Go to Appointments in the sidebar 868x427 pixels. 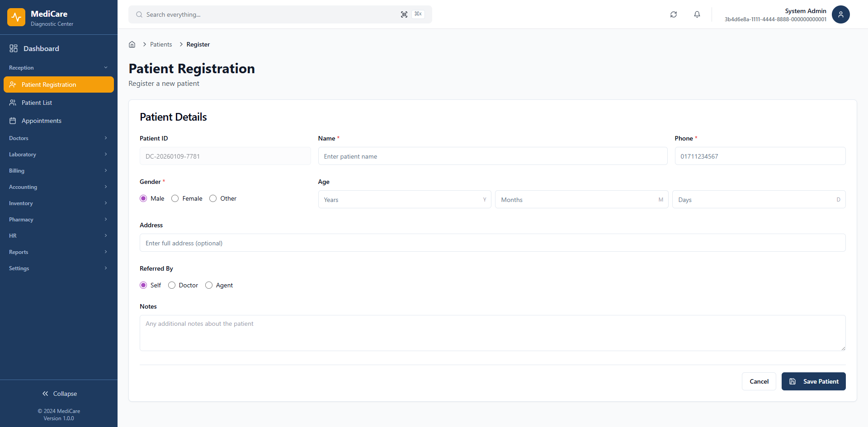tap(41, 121)
